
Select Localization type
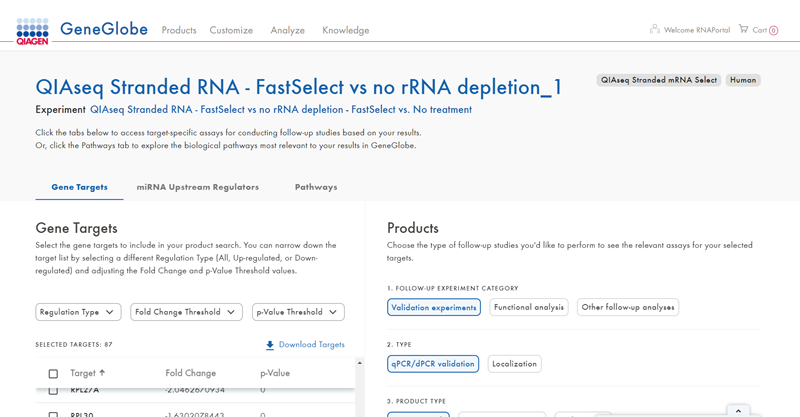tap(514, 364)
